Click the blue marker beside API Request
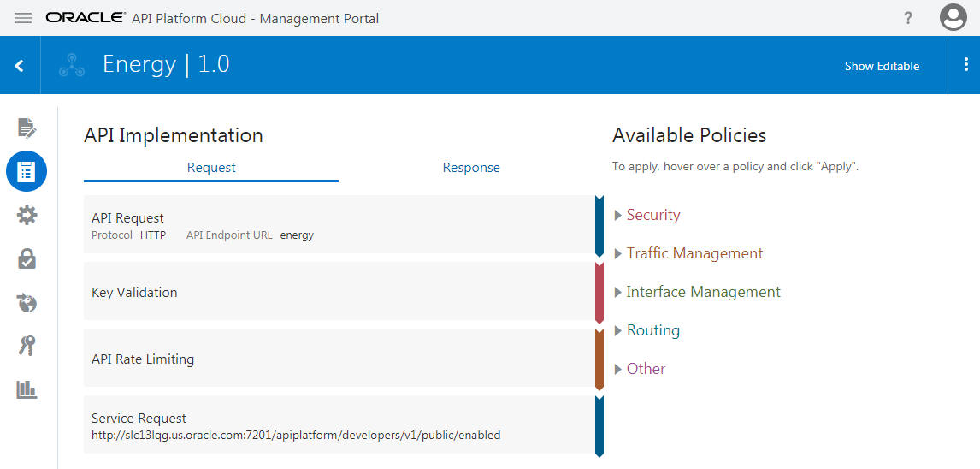This screenshot has width=980, height=469. pos(599,226)
